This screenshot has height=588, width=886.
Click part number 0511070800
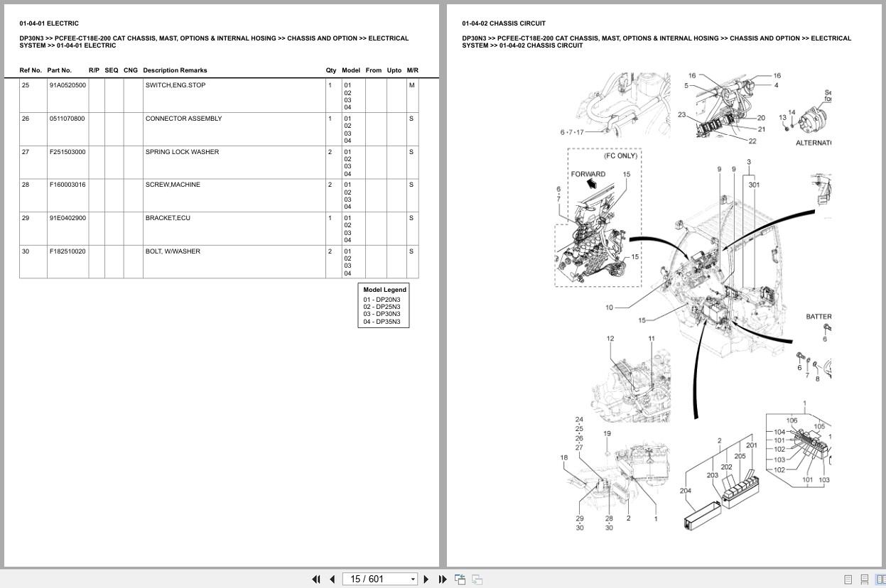click(x=67, y=119)
